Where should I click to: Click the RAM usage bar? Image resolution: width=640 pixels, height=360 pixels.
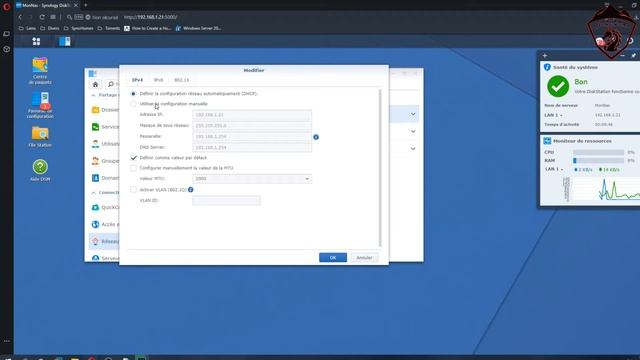598,161
